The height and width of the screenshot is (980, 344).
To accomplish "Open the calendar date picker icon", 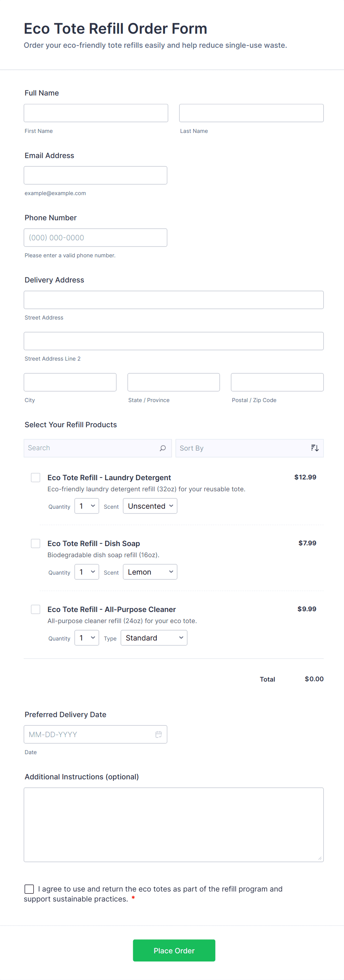I will tap(159, 734).
